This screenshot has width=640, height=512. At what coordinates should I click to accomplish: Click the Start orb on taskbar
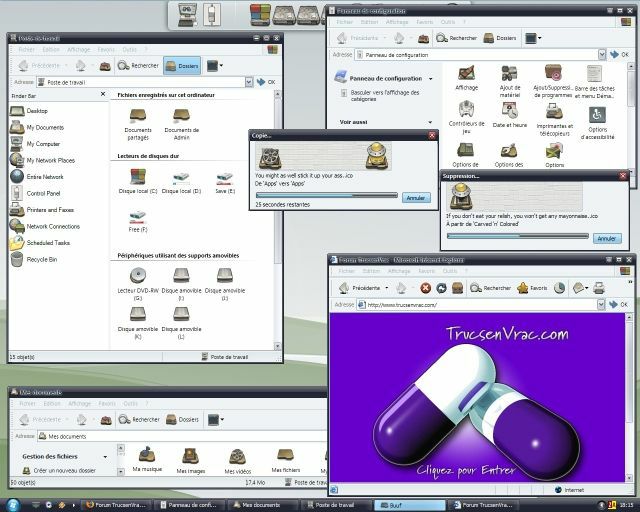point(13,505)
